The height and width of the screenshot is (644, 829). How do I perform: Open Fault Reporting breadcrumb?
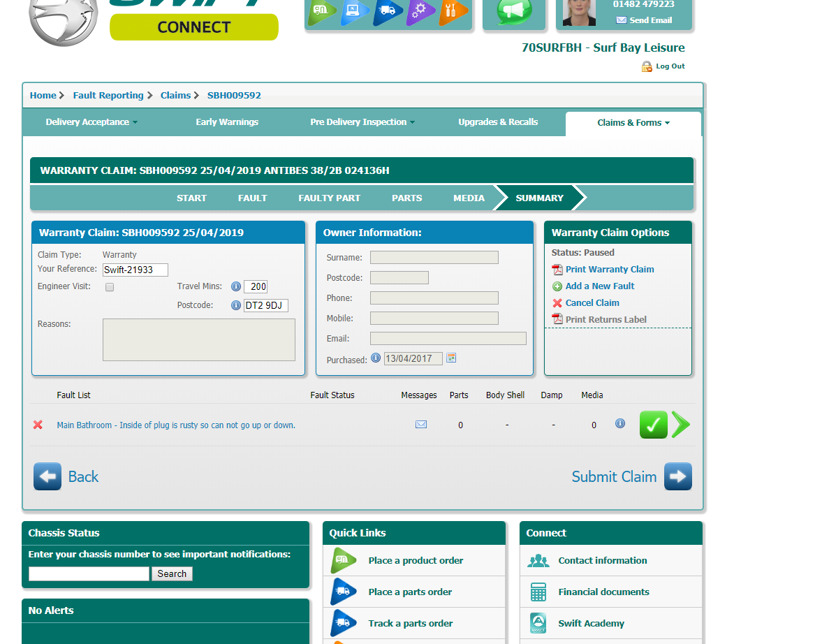click(x=108, y=95)
